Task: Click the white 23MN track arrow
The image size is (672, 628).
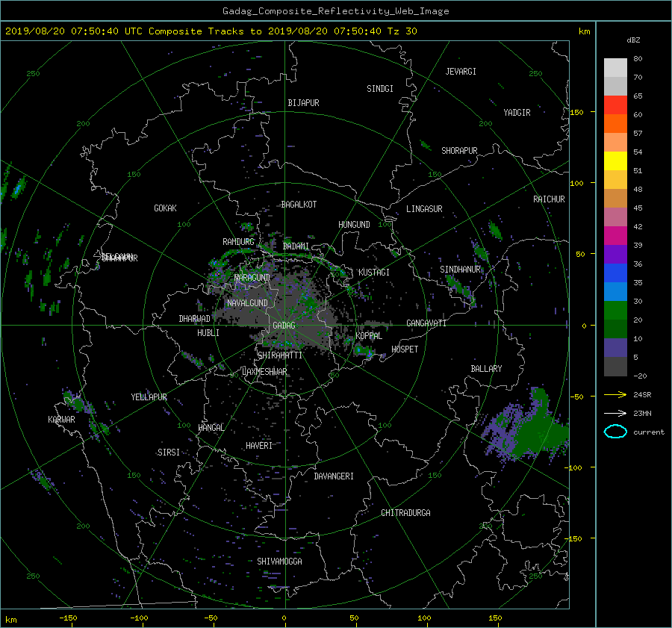Action: click(x=615, y=413)
